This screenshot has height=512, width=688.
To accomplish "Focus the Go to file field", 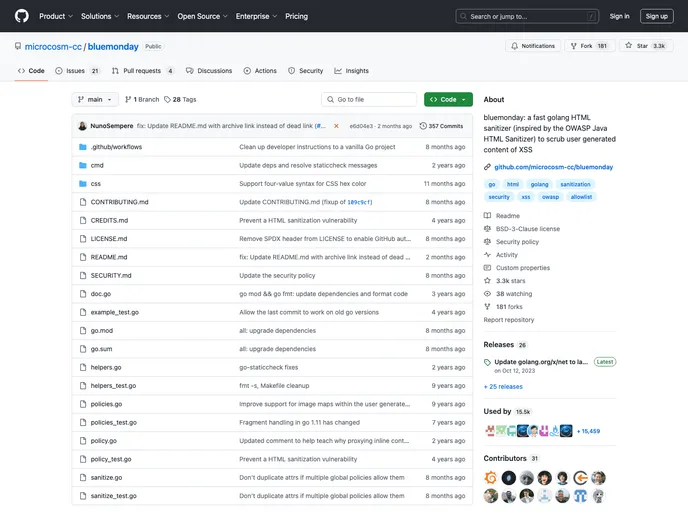I will [369, 100].
